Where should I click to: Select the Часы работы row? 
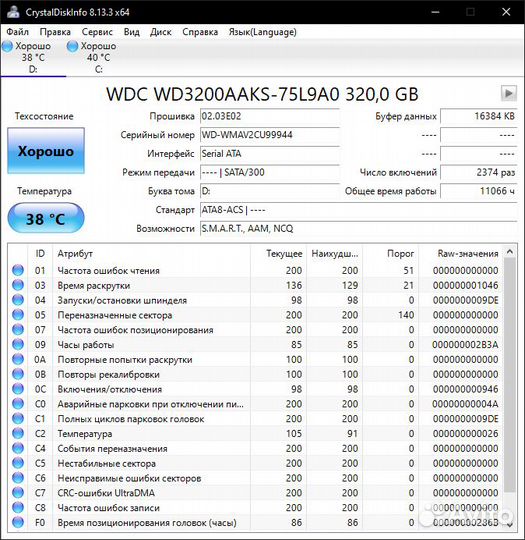point(255,344)
